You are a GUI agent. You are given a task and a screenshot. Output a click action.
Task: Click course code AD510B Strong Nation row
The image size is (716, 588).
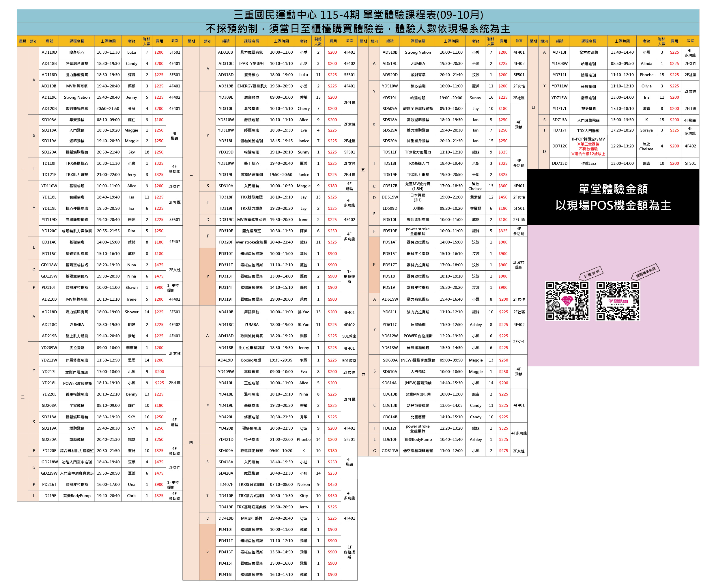[x=454, y=53]
